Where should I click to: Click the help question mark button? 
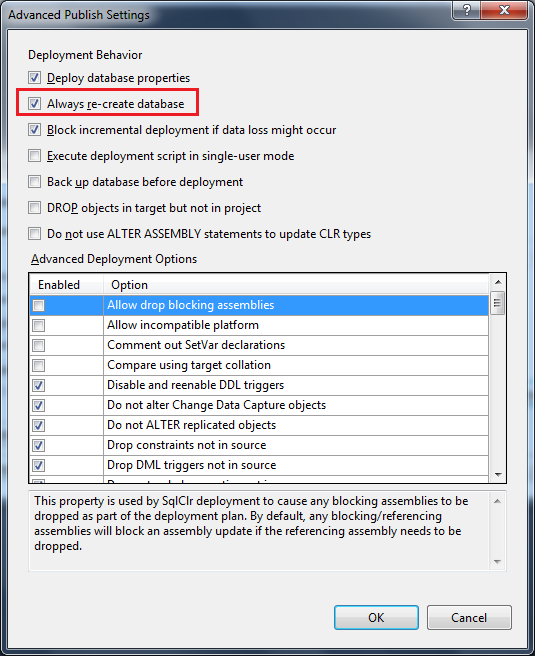466,10
